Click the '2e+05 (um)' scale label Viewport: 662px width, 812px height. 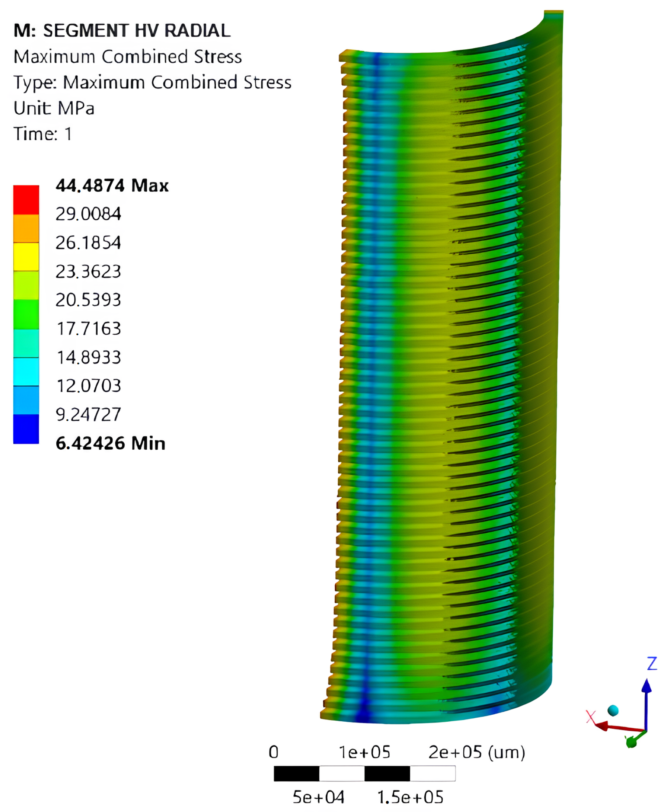[477, 753]
